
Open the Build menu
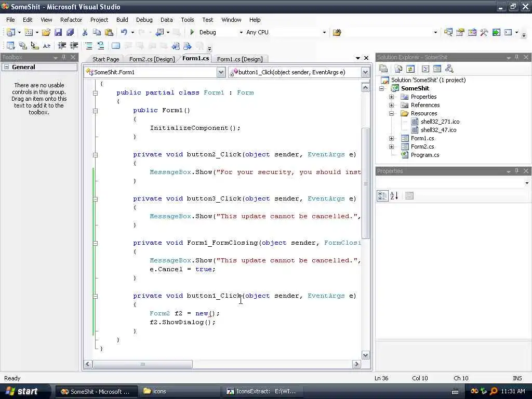click(x=122, y=20)
